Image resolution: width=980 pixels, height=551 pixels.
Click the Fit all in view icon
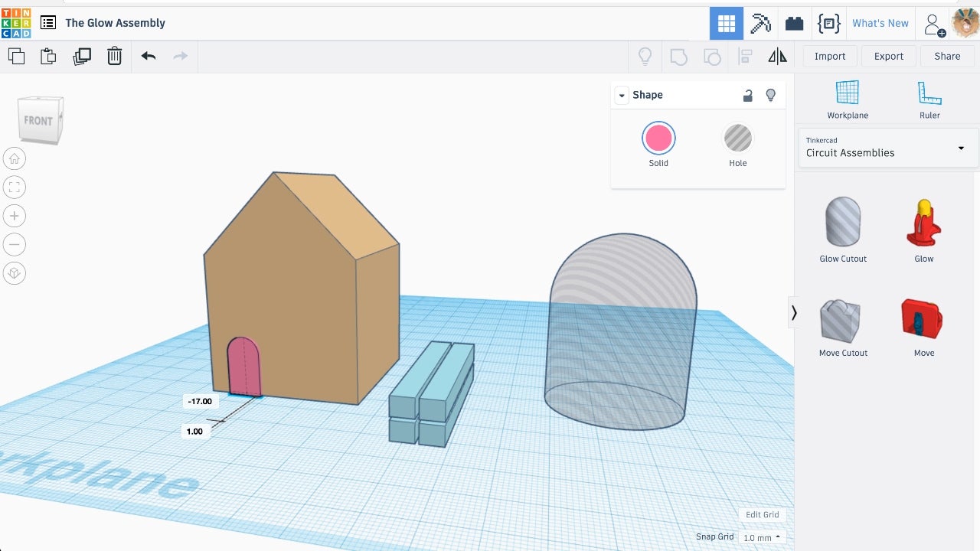[x=15, y=187]
